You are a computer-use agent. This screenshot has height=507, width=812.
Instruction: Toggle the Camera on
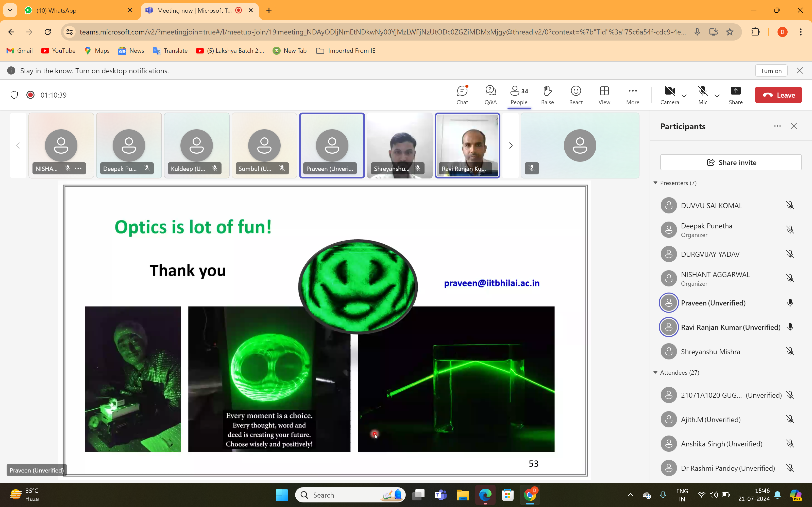669,95
